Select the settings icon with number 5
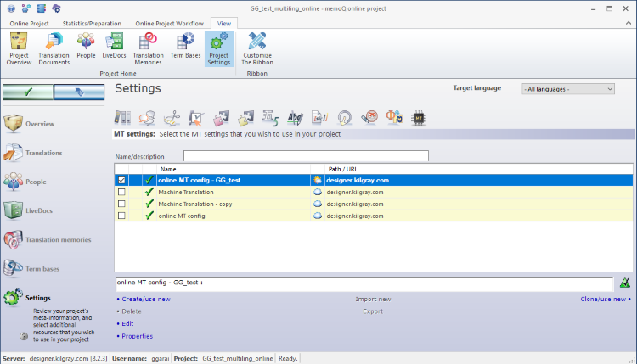This screenshot has width=637, height=364. [270, 118]
